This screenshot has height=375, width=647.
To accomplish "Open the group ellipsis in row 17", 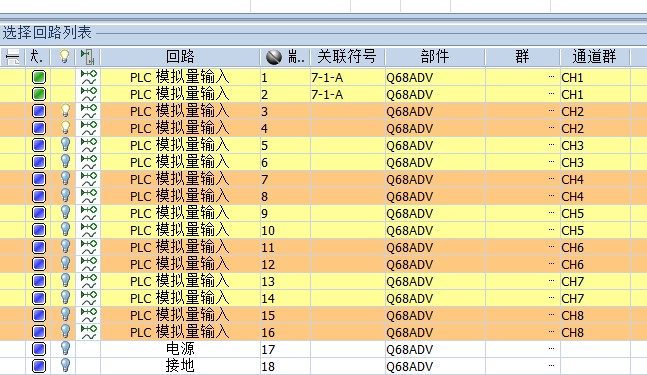I will pyautogui.click(x=551, y=349).
